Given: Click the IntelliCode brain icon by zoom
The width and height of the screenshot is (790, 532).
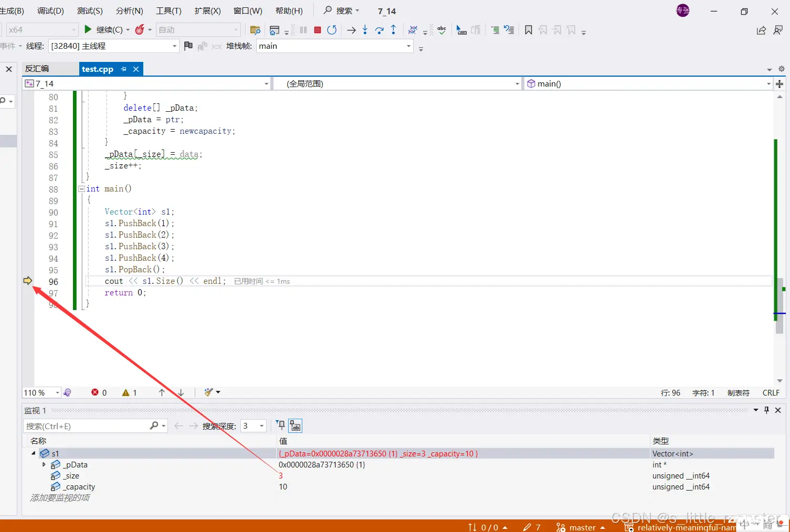Looking at the screenshot, I should point(67,392).
